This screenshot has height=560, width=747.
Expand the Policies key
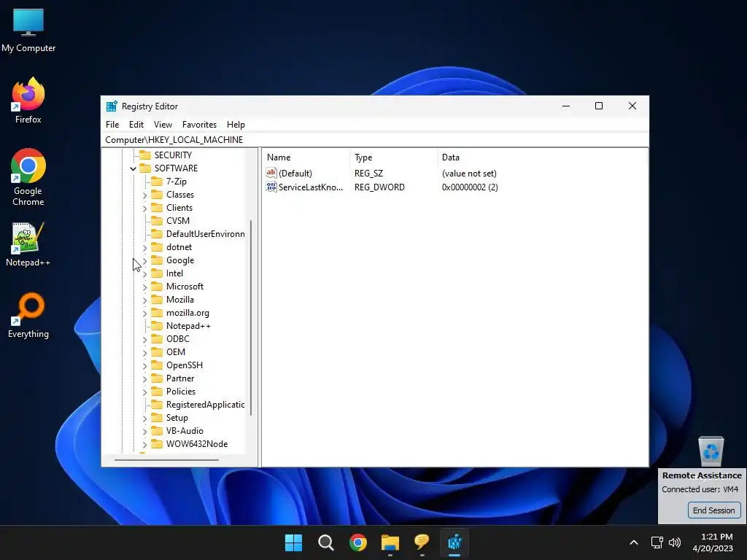click(145, 392)
